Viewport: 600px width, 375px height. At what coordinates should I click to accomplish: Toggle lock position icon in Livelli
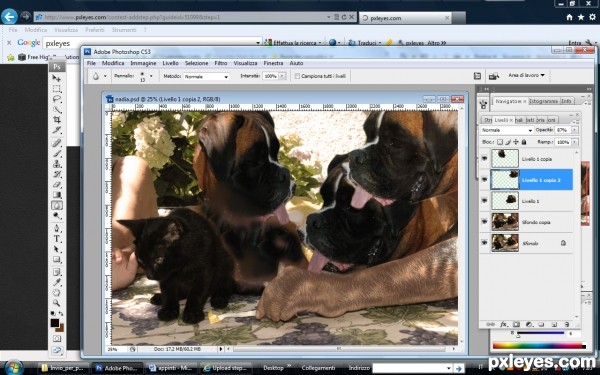pos(516,142)
